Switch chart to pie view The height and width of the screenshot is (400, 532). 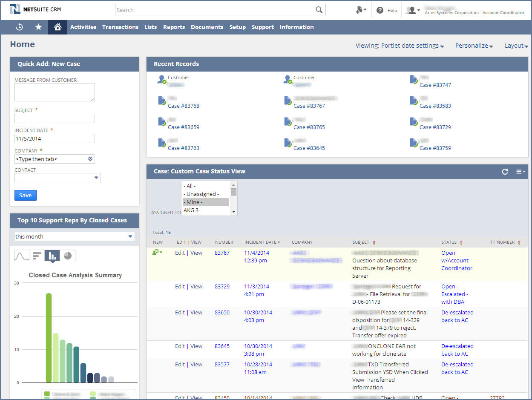67,256
